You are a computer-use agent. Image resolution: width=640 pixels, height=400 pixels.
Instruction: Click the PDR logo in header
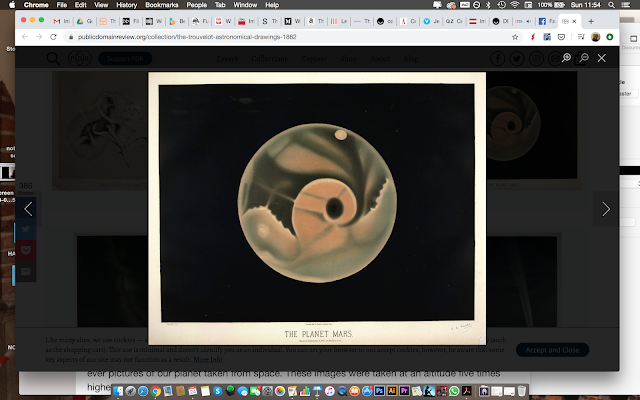pos(80,58)
